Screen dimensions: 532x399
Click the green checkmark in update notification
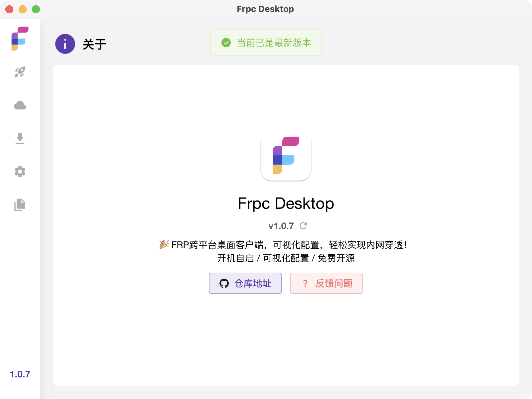[226, 43]
